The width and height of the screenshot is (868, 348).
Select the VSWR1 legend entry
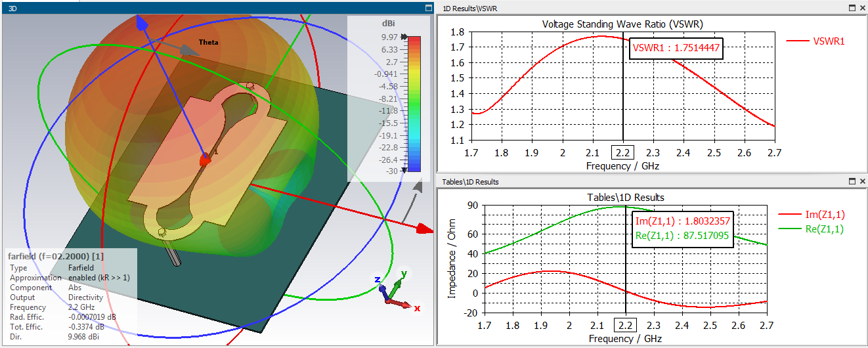[x=815, y=41]
